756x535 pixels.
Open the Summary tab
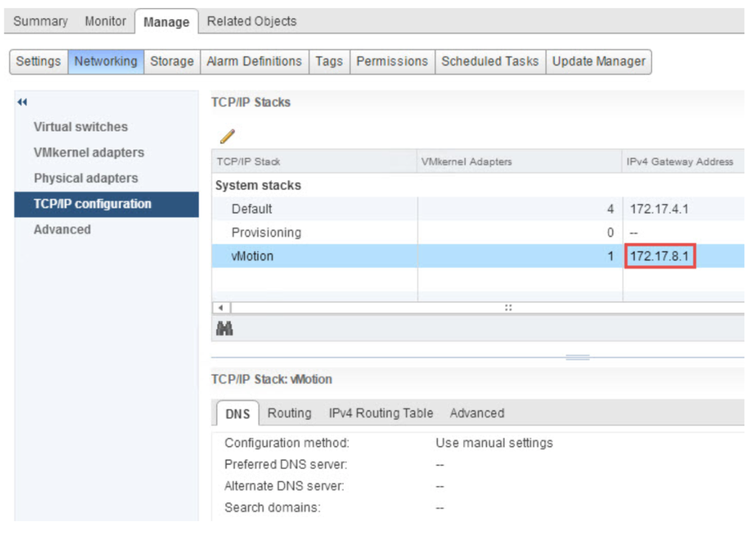coord(41,21)
